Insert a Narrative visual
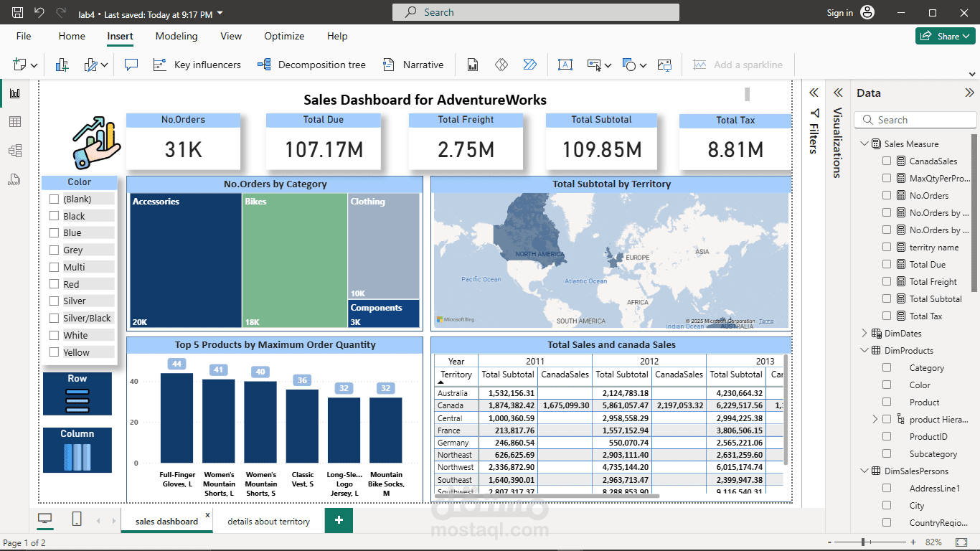 [413, 65]
